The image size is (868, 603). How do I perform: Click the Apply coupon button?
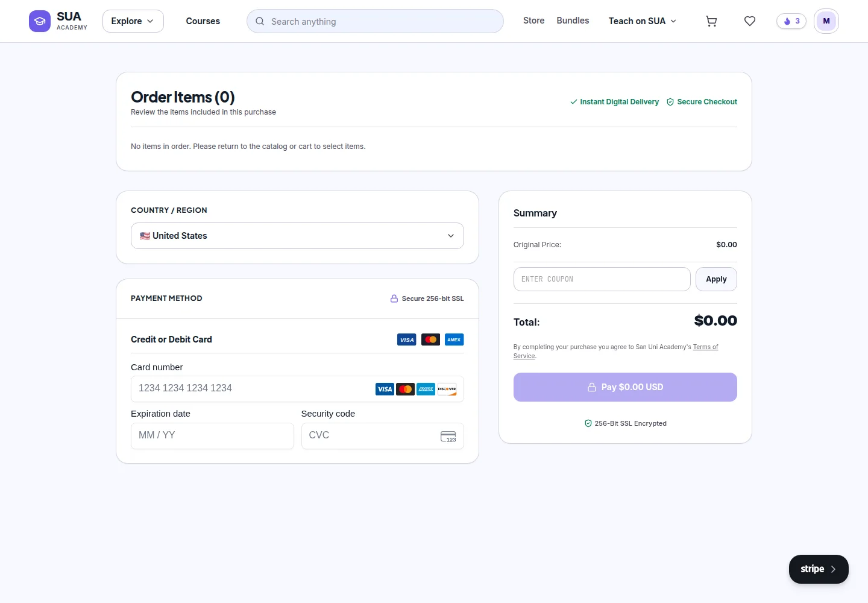tap(716, 279)
